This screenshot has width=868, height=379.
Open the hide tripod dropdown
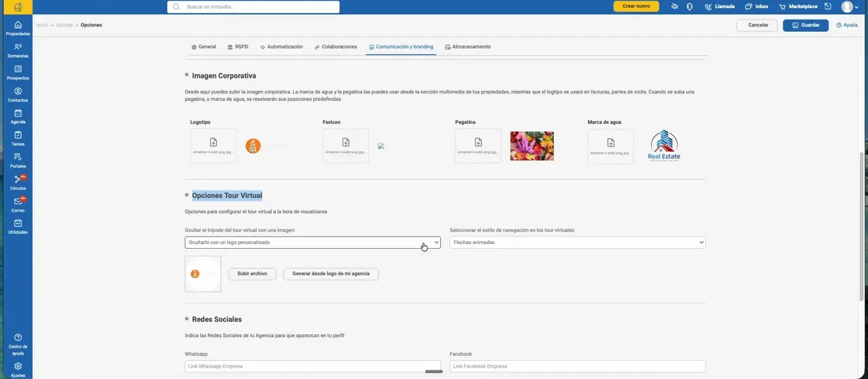[313, 242]
